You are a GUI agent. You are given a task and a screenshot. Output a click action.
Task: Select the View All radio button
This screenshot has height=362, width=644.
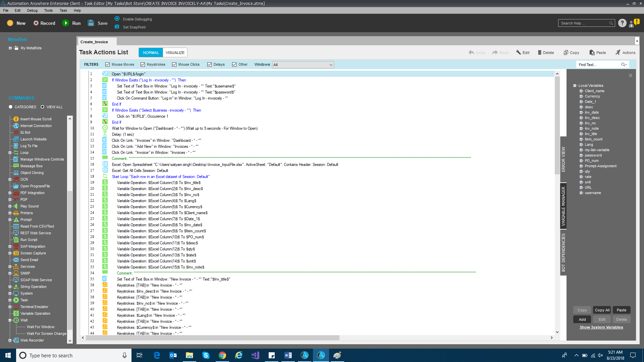43,107
